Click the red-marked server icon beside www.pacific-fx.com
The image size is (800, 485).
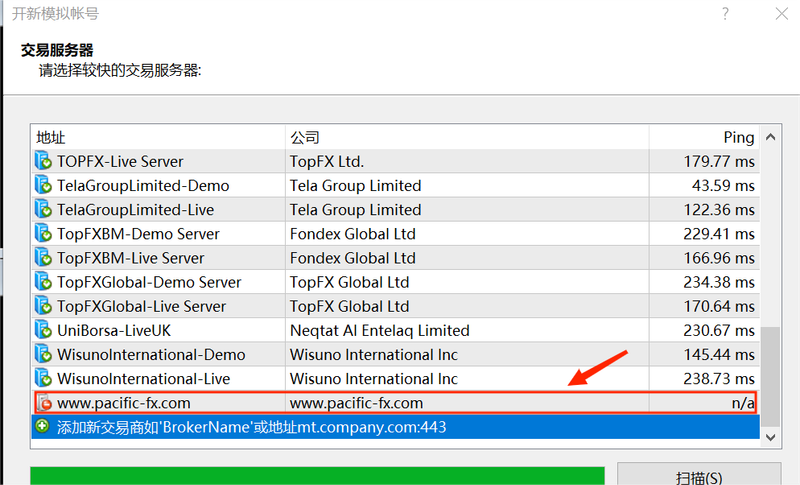click(44, 403)
